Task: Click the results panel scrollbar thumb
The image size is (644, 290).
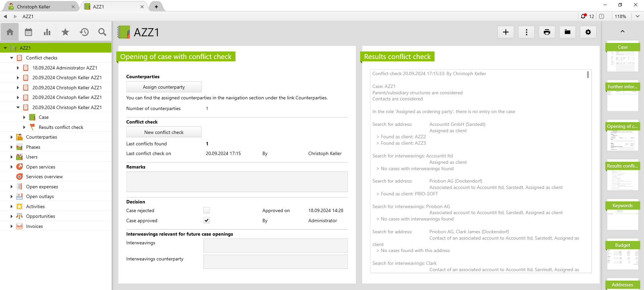Action: (588, 75)
